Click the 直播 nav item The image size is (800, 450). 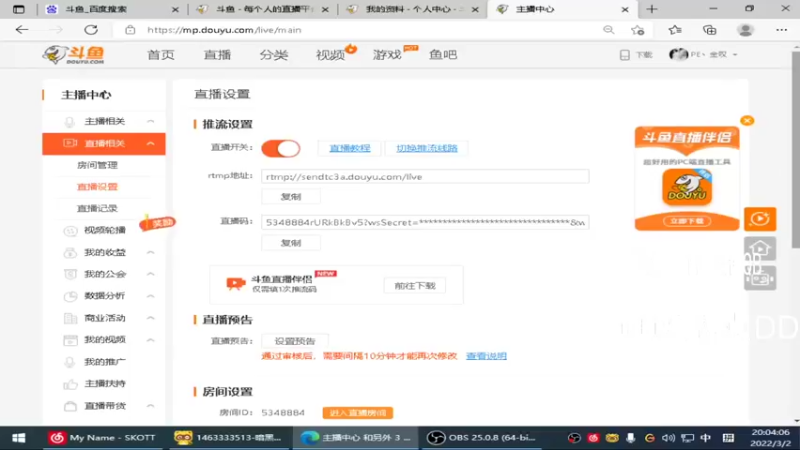[x=217, y=55]
